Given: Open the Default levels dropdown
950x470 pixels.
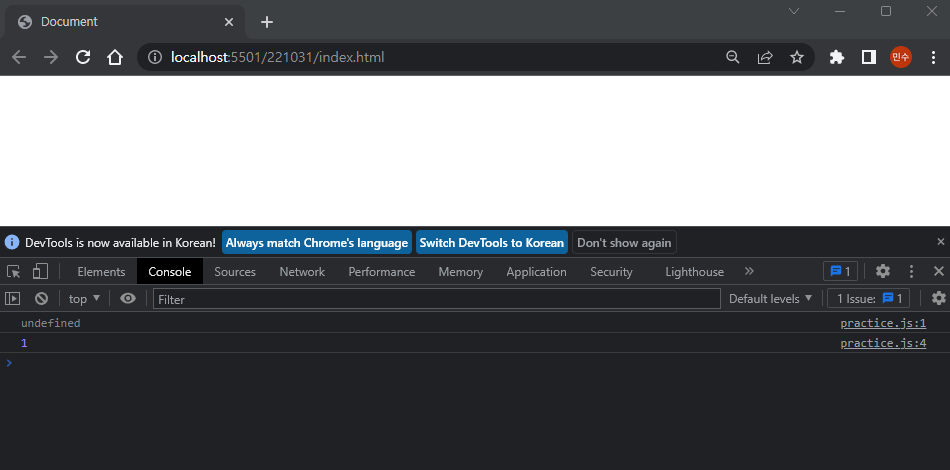Looking at the screenshot, I should tap(770, 299).
